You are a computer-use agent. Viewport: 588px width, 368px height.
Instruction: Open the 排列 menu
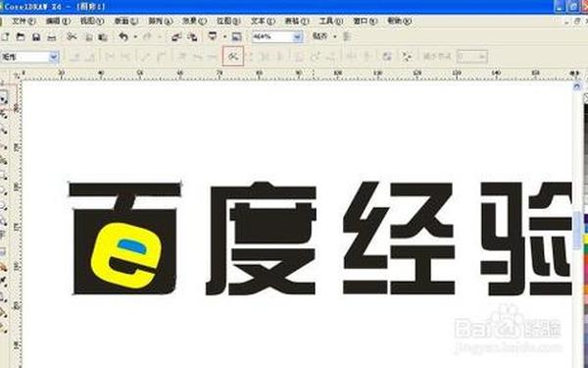click(160, 21)
